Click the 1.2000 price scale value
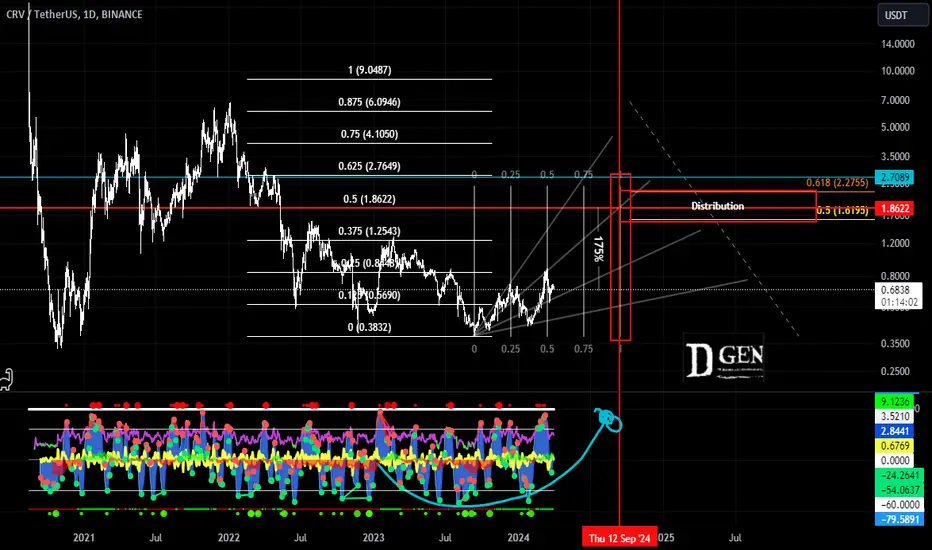Image resolution: width=932 pixels, height=550 pixels. click(895, 243)
